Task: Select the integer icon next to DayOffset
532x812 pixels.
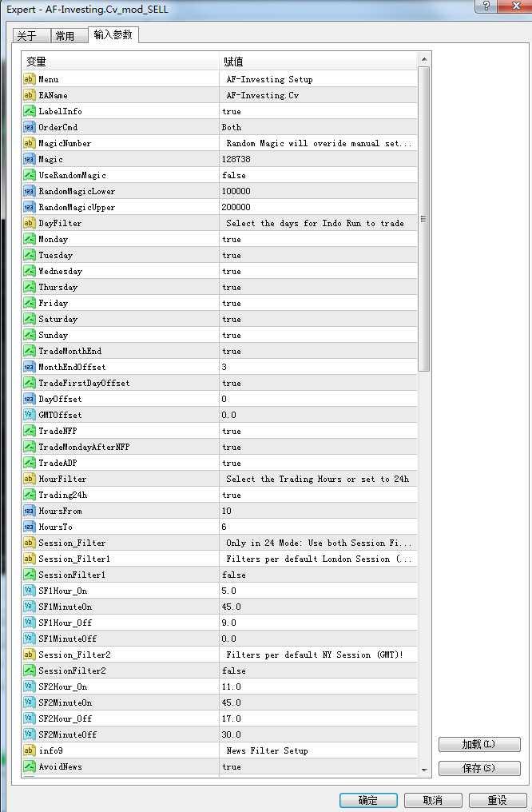Action: pos(29,399)
